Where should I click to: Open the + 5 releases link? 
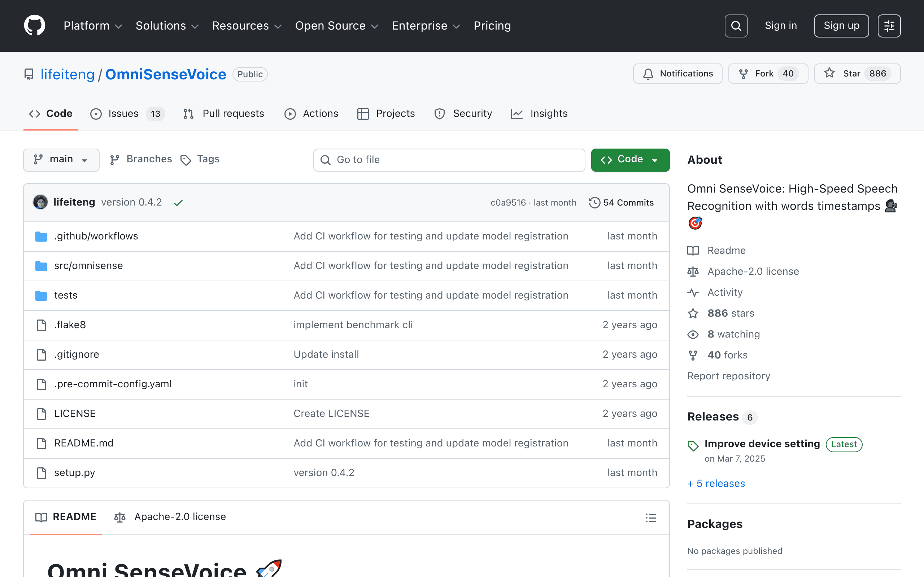[x=716, y=484]
